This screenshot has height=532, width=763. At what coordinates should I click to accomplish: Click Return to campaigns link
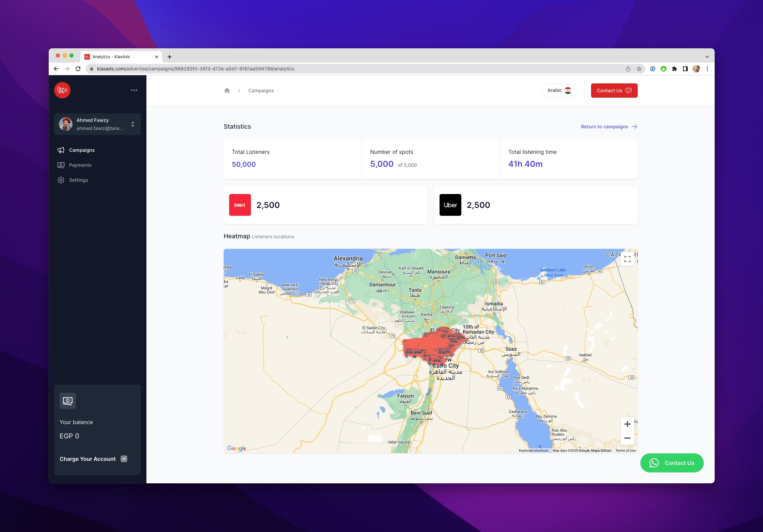tap(609, 127)
